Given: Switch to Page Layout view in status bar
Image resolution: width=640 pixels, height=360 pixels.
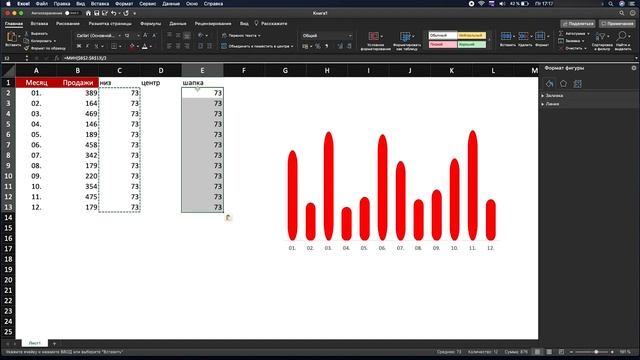Looking at the screenshot, I should (x=549, y=352).
